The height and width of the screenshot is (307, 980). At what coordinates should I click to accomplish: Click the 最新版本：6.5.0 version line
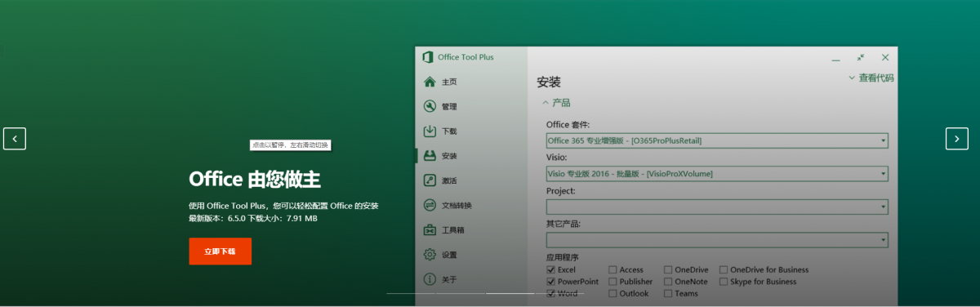[x=253, y=219]
